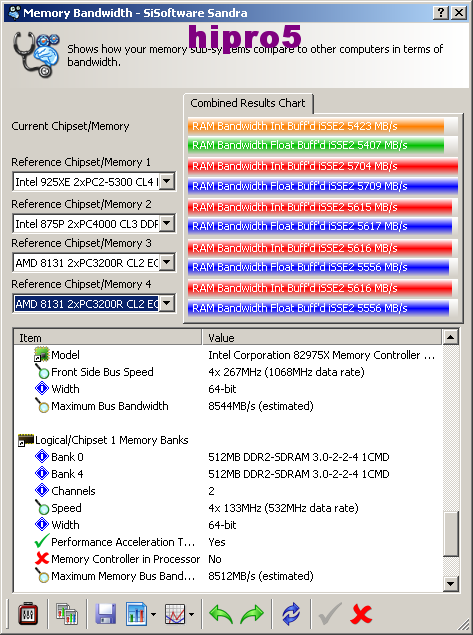Click the green back arrow
This screenshot has height=635, width=473.
pos(221,614)
